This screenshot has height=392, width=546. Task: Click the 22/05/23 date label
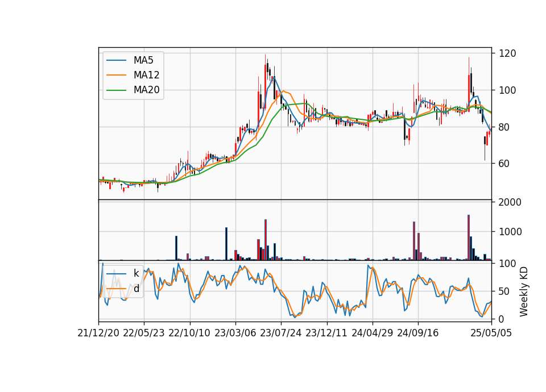144,333
